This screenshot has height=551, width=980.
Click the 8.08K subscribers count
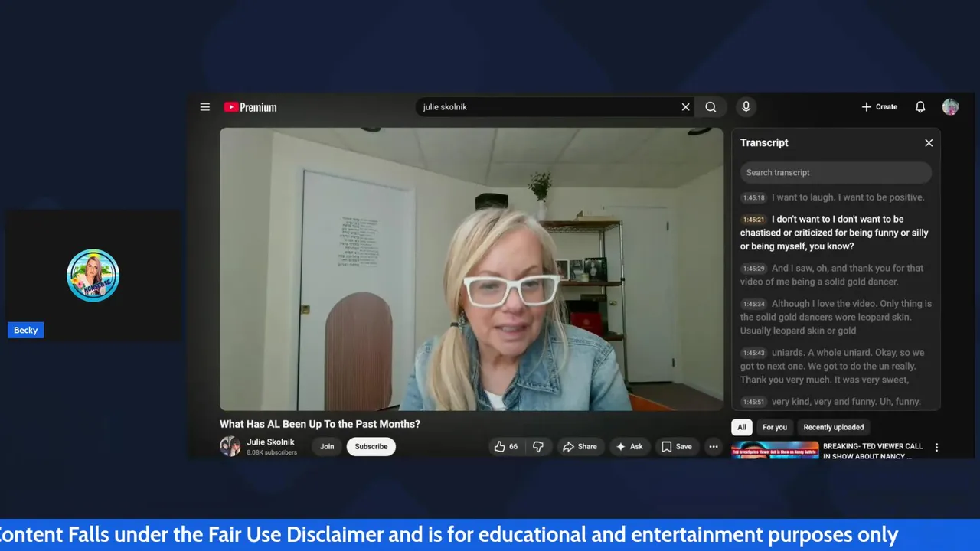point(272,452)
